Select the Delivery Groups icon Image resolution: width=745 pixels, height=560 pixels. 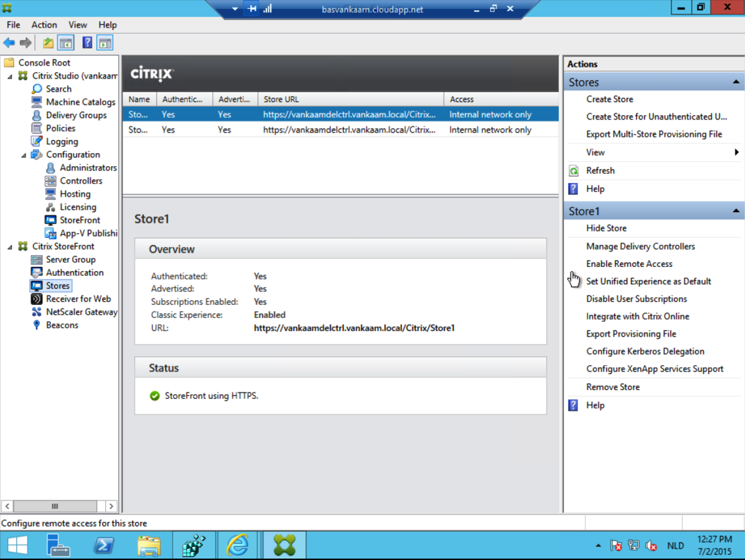37,115
